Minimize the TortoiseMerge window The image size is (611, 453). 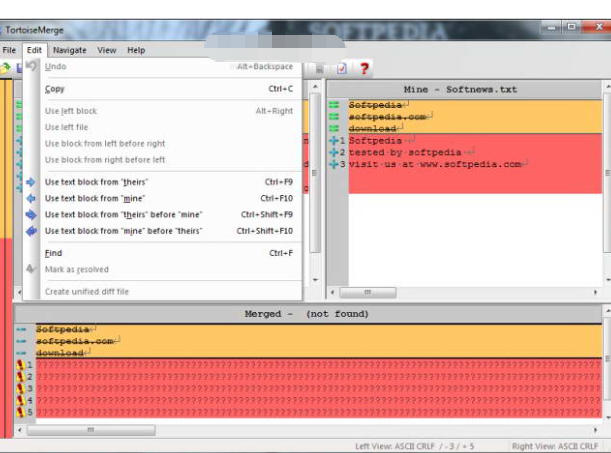click(x=551, y=28)
